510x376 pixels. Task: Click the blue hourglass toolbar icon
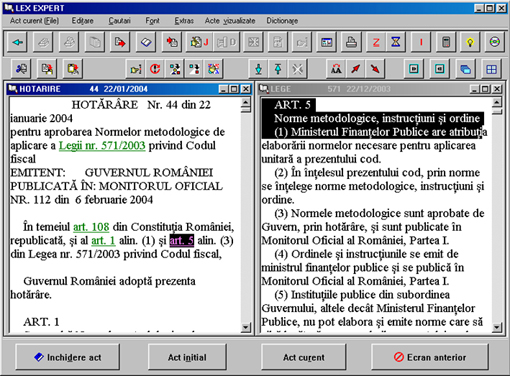tap(396, 42)
